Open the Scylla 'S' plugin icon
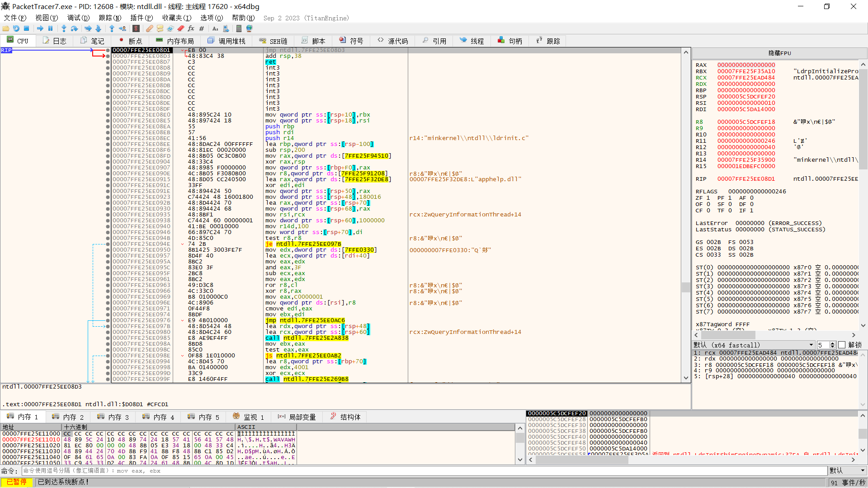Screen dimensions: 868x488 pyautogui.click(x=136, y=28)
